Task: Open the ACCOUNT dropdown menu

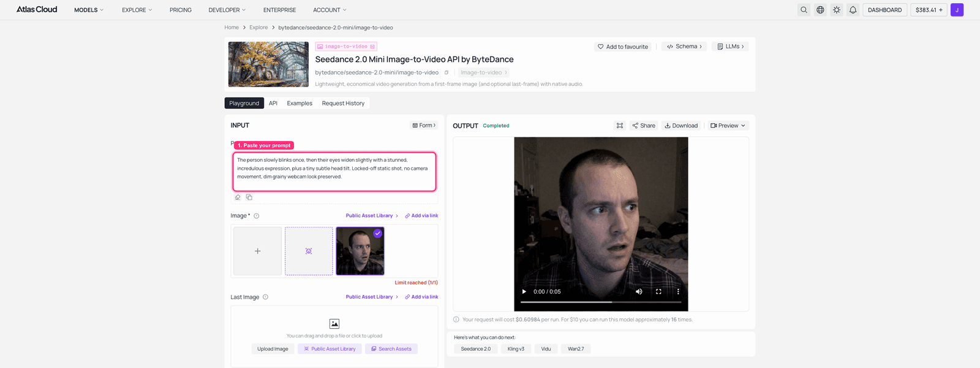Action: pos(330,10)
